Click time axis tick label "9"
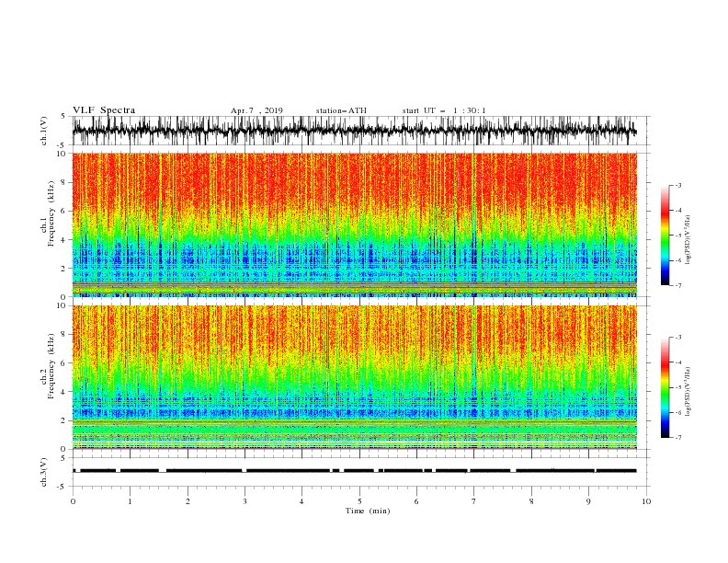 (x=588, y=501)
